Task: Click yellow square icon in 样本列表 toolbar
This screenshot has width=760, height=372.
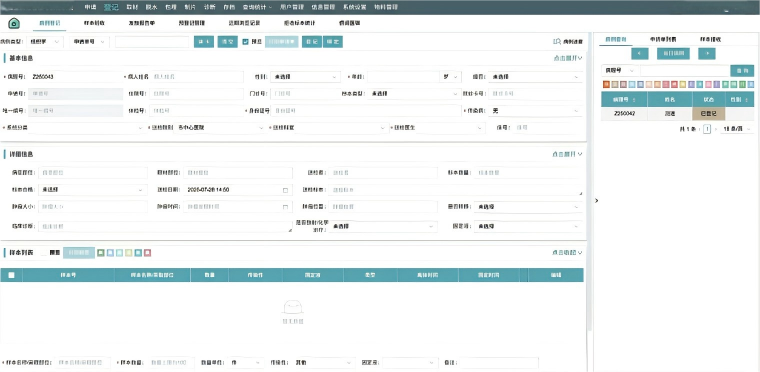Action: click(128, 253)
